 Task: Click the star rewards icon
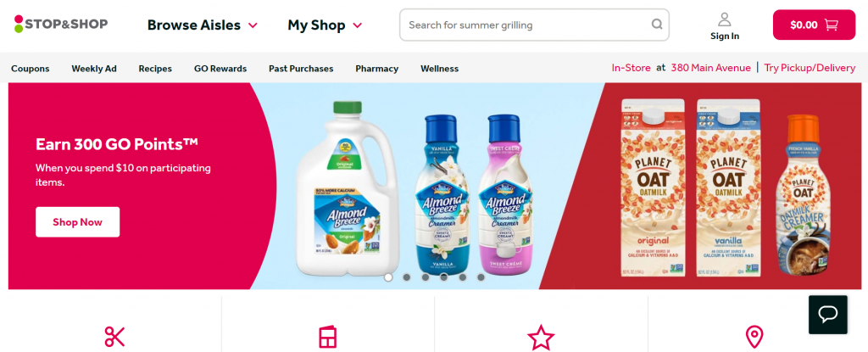pyautogui.click(x=541, y=337)
